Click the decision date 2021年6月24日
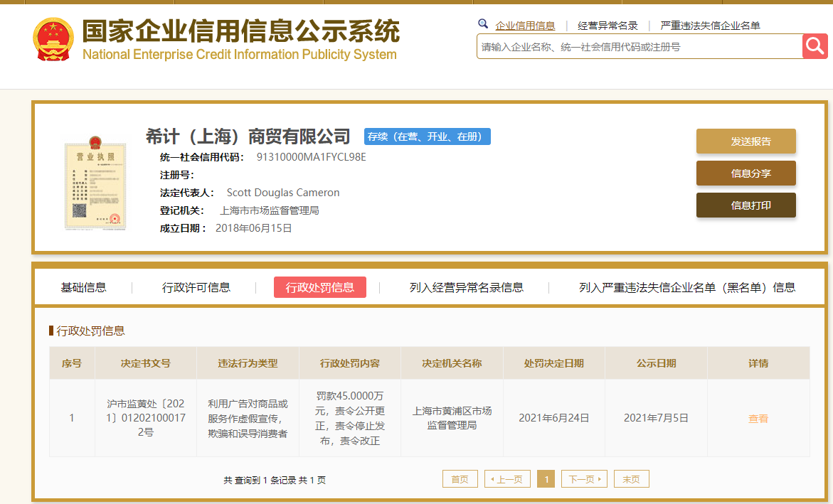Image resolution: width=833 pixels, height=504 pixels. pyautogui.click(x=554, y=418)
